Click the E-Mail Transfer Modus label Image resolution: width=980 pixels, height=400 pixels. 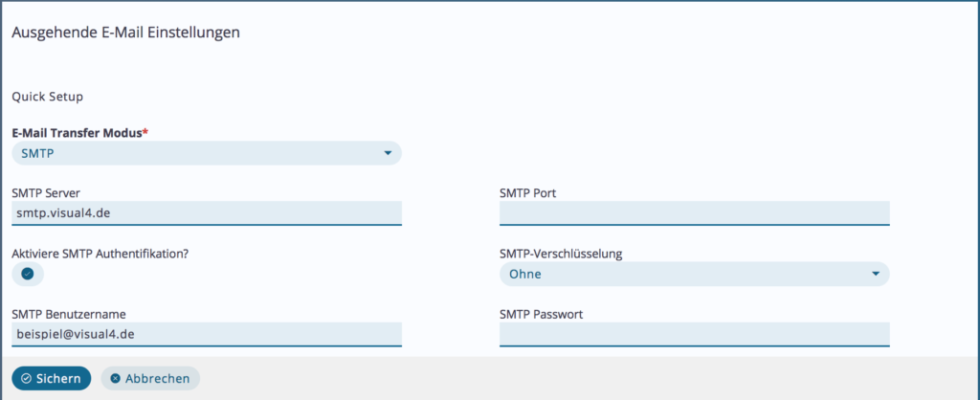coord(80,132)
